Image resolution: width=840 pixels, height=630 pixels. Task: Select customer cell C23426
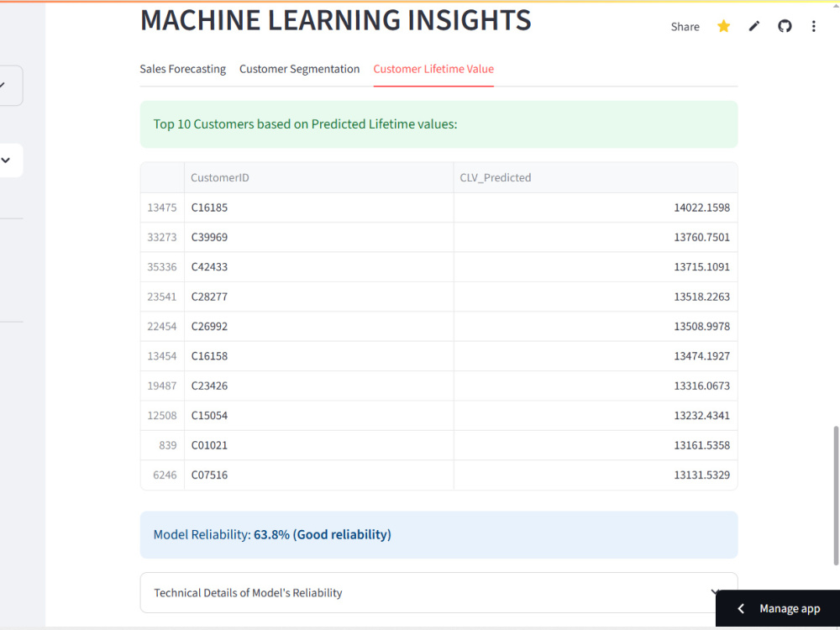point(318,386)
